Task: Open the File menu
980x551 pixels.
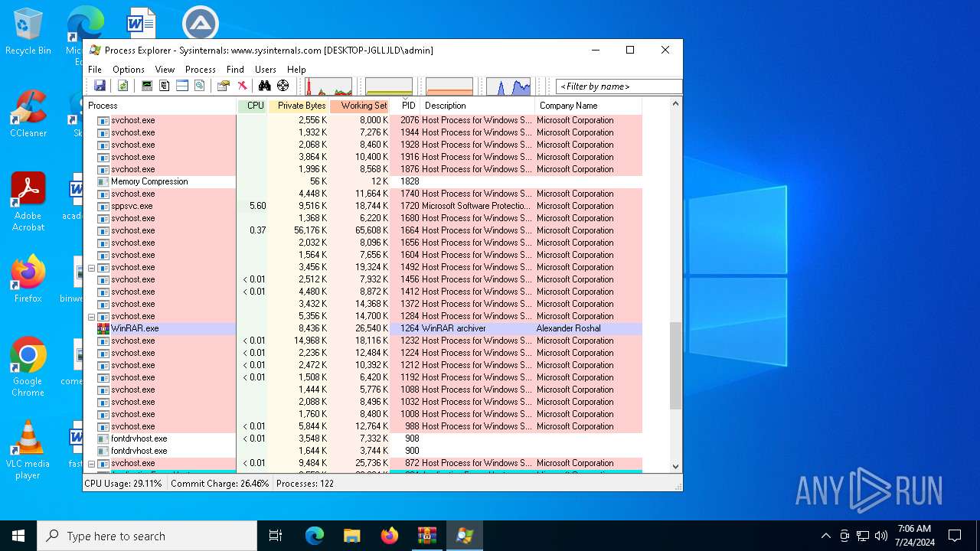Action: point(95,69)
